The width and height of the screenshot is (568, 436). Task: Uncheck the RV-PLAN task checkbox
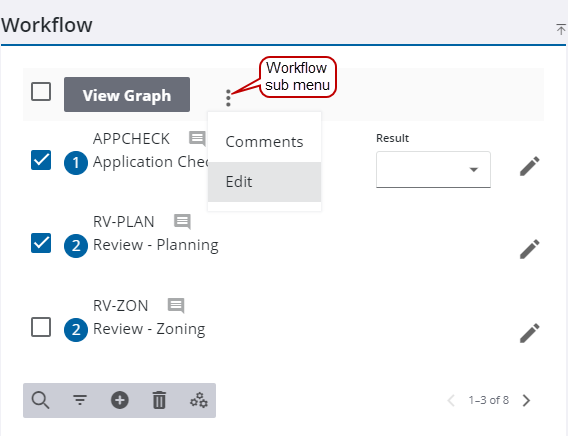[41, 243]
